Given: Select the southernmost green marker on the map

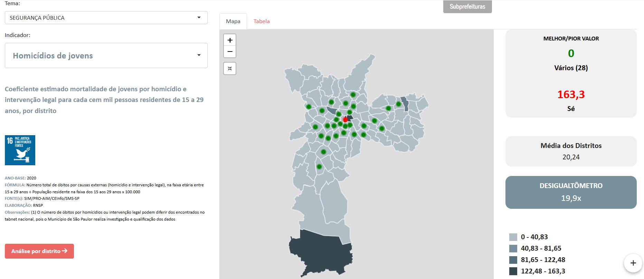Looking at the screenshot, I should (x=319, y=167).
